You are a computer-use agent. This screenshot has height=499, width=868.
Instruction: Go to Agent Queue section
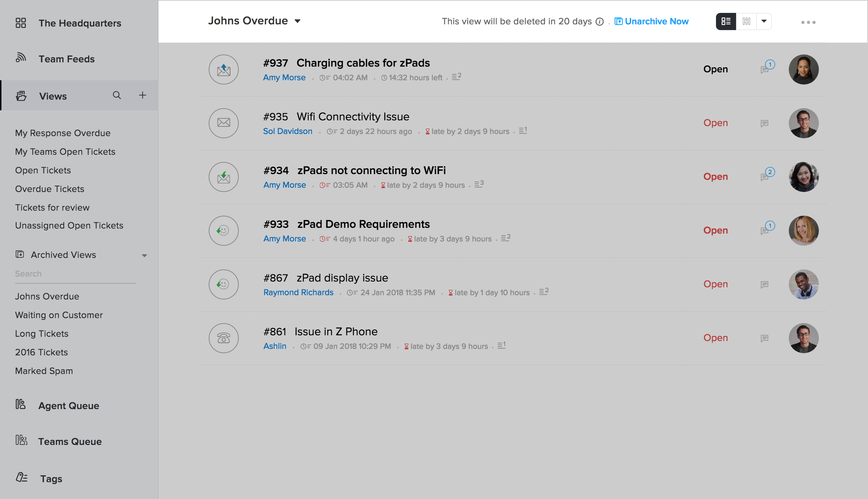pos(69,406)
